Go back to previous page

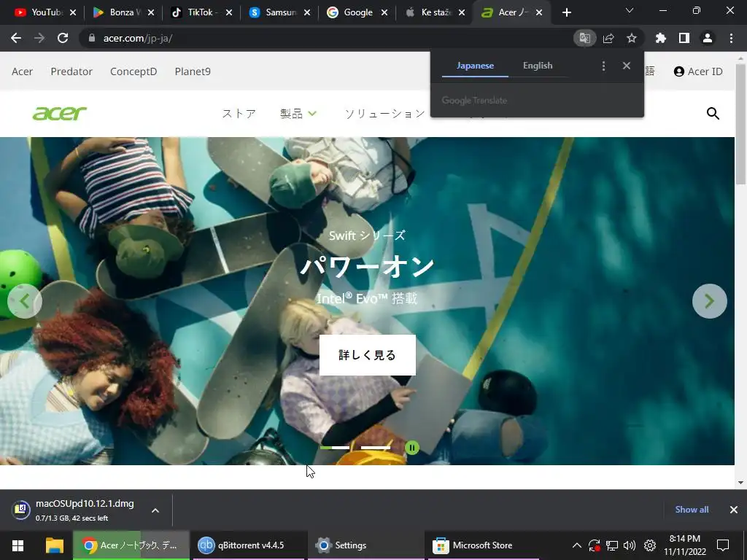[x=16, y=38]
